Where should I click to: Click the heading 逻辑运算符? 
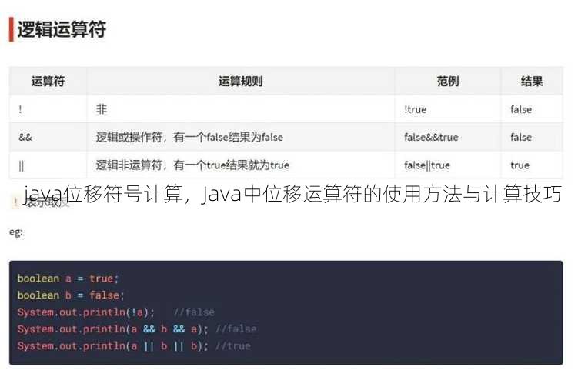(x=62, y=29)
